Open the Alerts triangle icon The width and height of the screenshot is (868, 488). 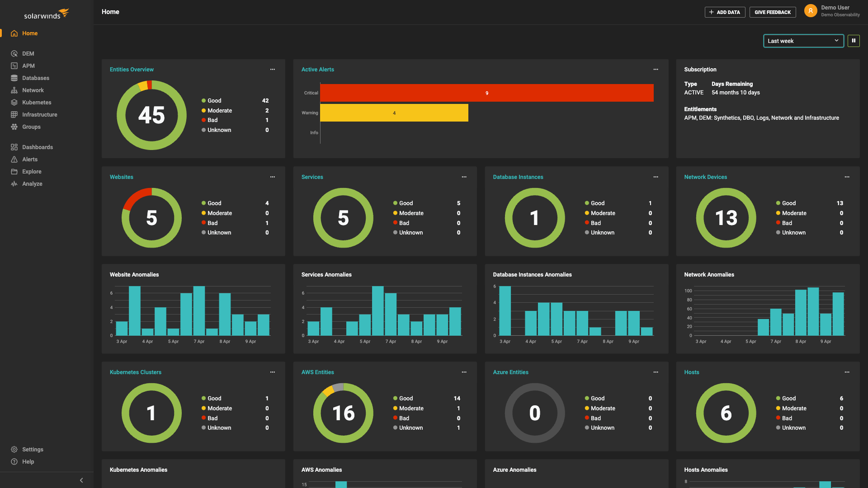(x=14, y=160)
